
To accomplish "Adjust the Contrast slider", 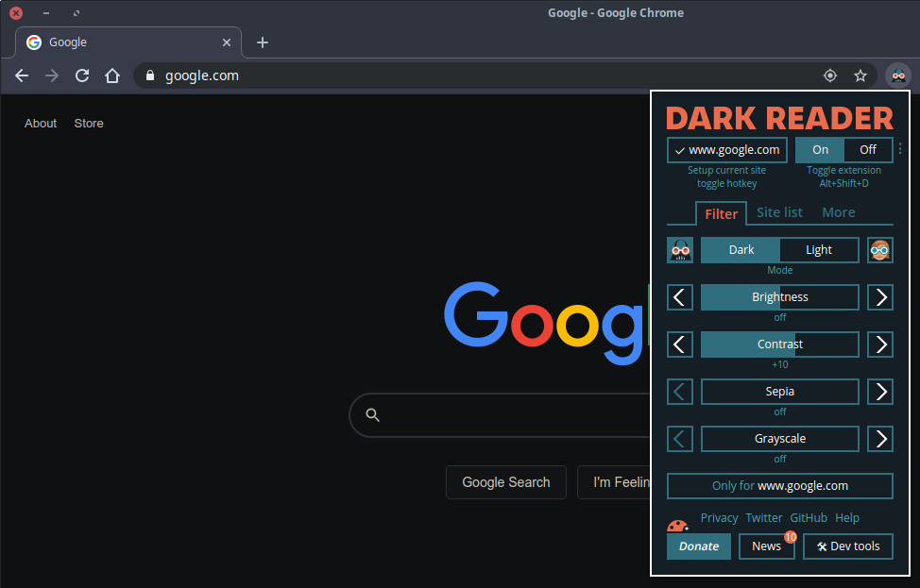I will click(x=780, y=344).
